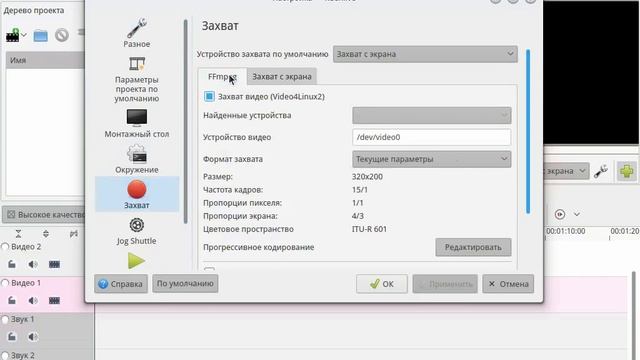This screenshot has height=360, width=640.
Task: Click the wrench configure icon in monitor
Action: 601,171
